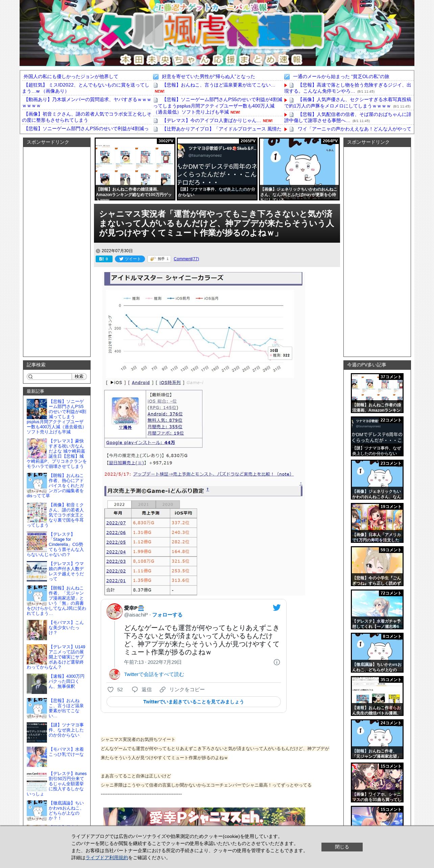This screenshot has width=434, height=868.
Task: Click the 返信 reply icon in tweet
Action: [x=135, y=690]
